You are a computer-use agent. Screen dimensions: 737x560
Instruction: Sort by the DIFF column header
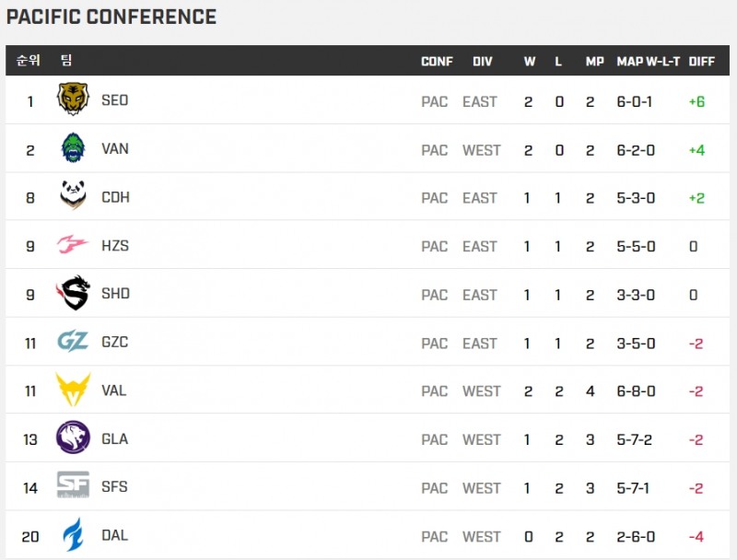701,62
